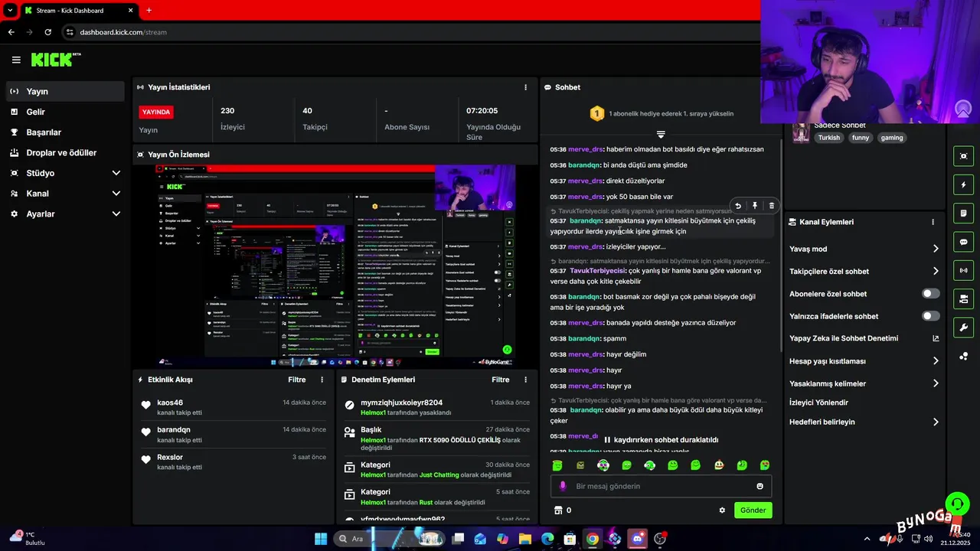Viewport: 980px width, 551px height.
Task: Switch to the Stream - Kick Dashboard tab
Action: point(78,11)
